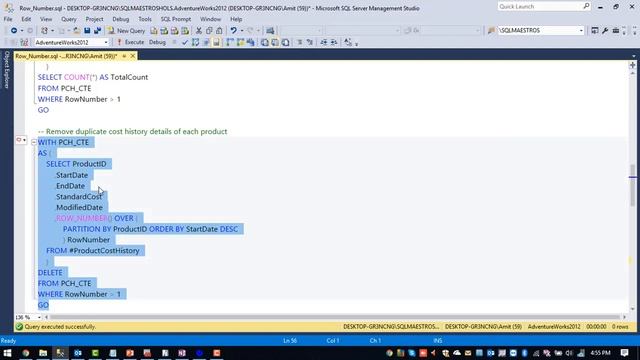Select the Row_Number.sql document tab
The width and height of the screenshot is (640, 360).
(66, 56)
